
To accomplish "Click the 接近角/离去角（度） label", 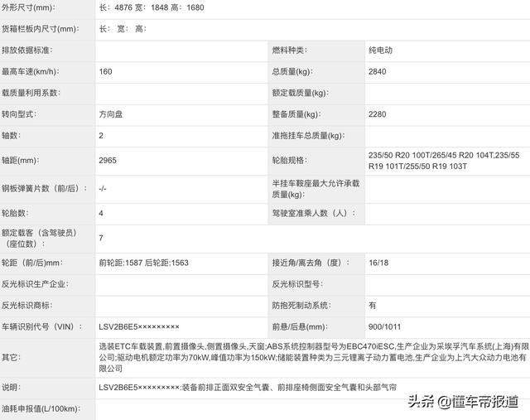I will pyautogui.click(x=311, y=263).
